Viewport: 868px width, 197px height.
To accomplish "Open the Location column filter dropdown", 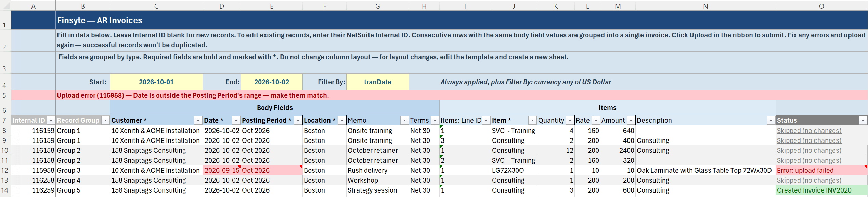I will pos(342,121).
